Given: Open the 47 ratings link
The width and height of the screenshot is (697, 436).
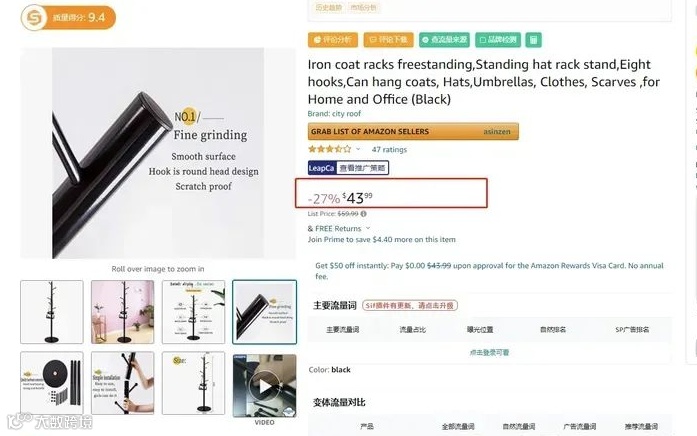Looking at the screenshot, I should point(389,149).
